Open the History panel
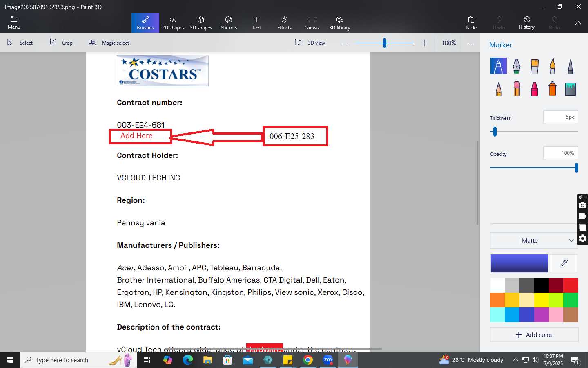Viewport: 588px width, 368px height. click(527, 23)
